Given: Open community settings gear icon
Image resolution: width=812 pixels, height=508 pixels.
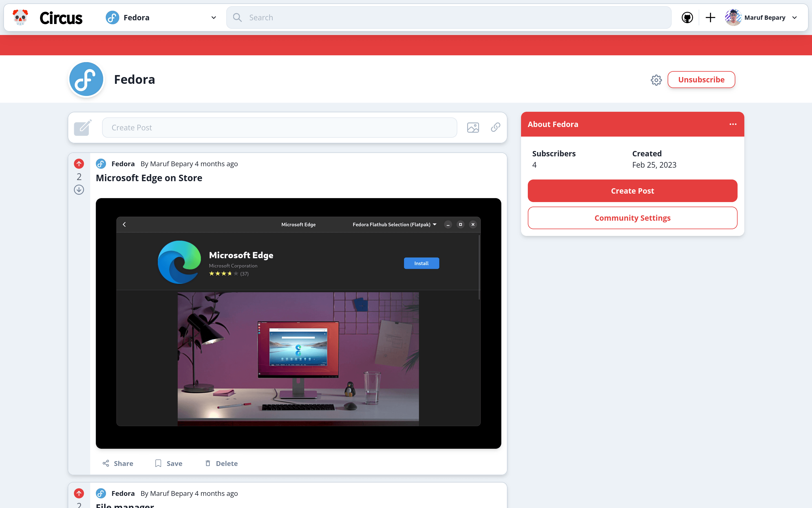Looking at the screenshot, I should 656,80.
